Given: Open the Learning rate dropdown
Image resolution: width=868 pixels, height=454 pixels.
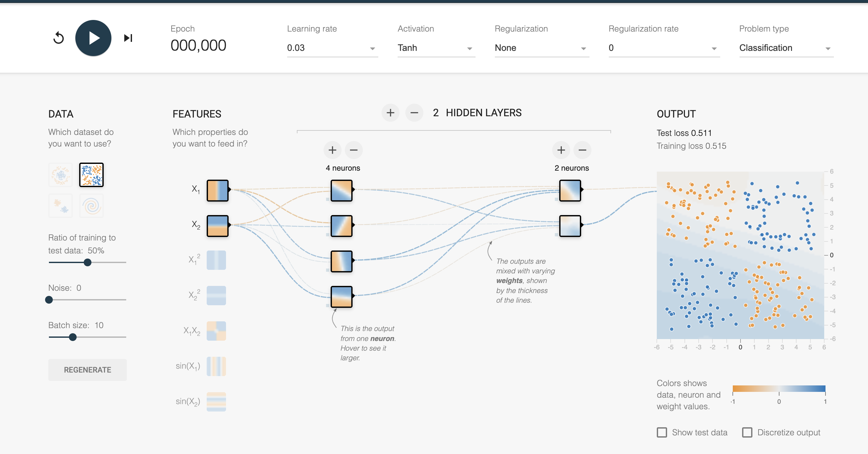Looking at the screenshot, I should [x=332, y=48].
